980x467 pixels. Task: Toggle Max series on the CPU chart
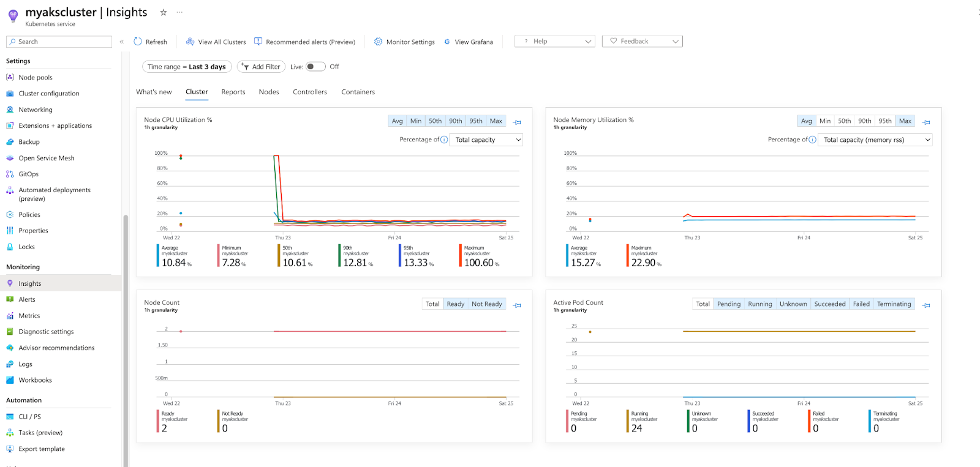pos(496,121)
